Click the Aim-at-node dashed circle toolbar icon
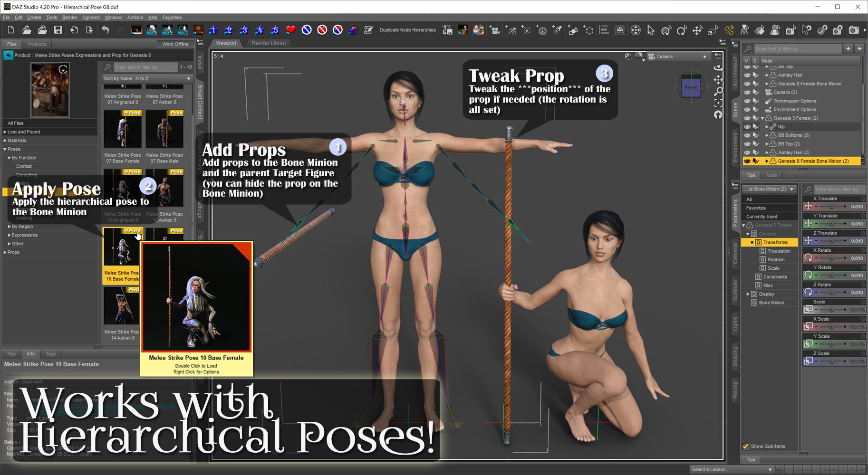This screenshot has width=868, height=475. click(x=588, y=30)
